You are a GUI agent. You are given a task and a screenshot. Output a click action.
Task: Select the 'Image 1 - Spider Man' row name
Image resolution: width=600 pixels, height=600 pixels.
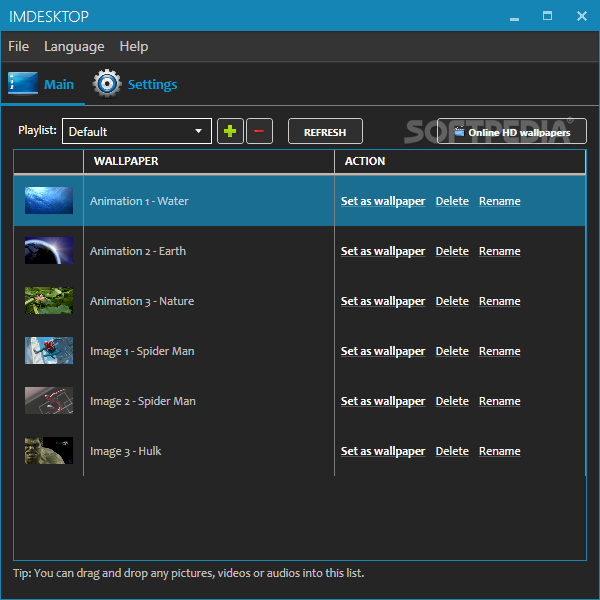[142, 351]
